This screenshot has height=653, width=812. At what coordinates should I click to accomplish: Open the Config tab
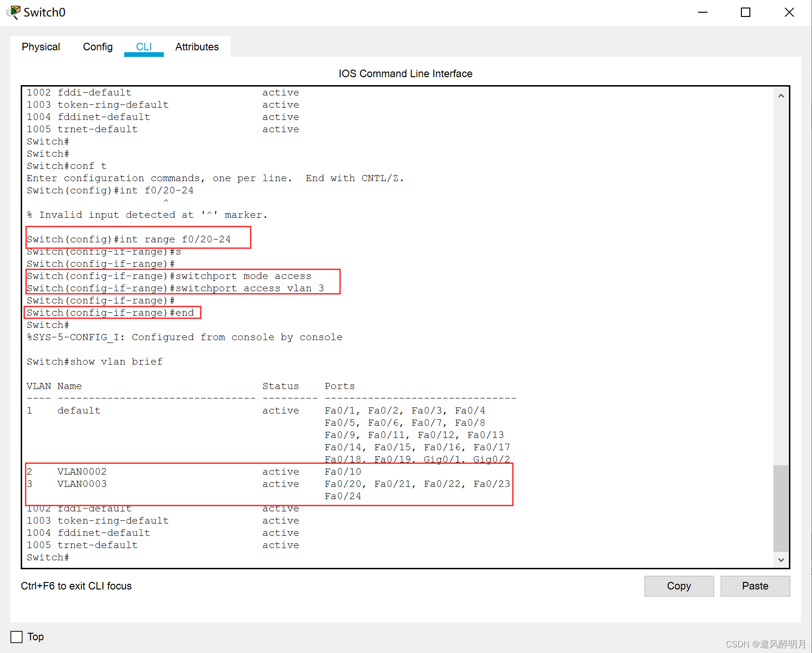(98, 47)
